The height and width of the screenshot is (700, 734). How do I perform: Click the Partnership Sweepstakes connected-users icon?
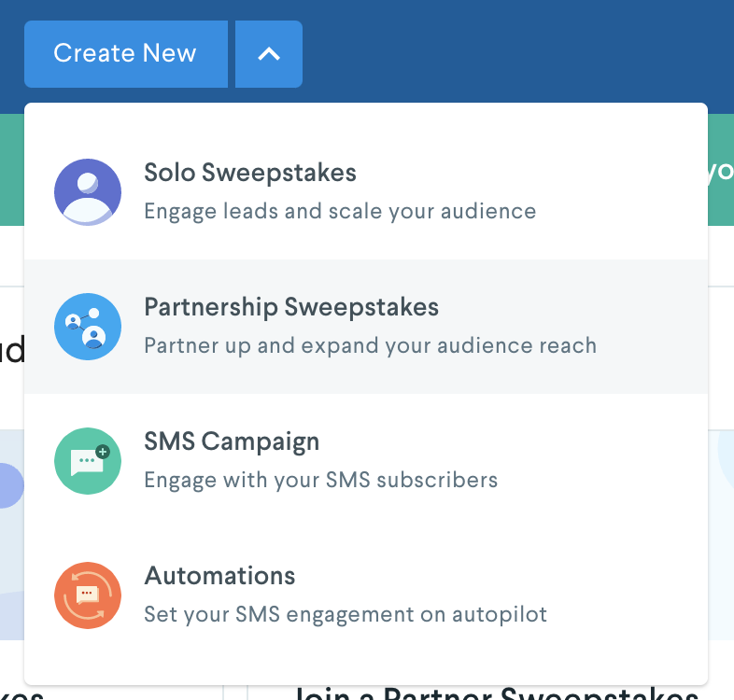88,327
